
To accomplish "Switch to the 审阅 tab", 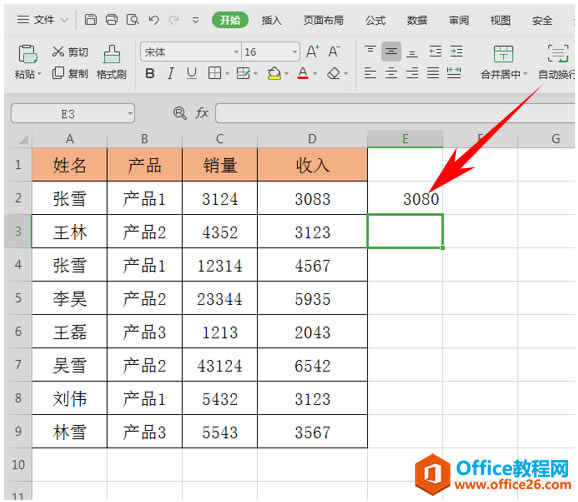I will click(459, 20).
